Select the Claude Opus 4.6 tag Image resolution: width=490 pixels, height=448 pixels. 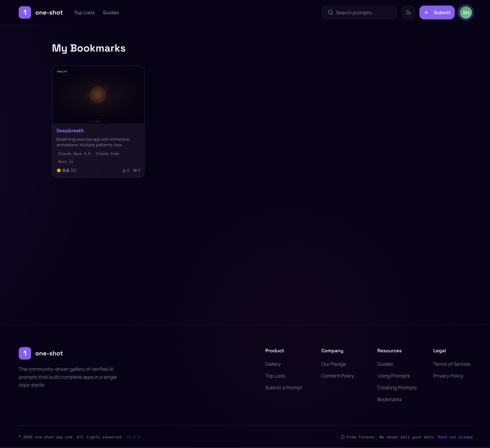(x=74, y=154)
